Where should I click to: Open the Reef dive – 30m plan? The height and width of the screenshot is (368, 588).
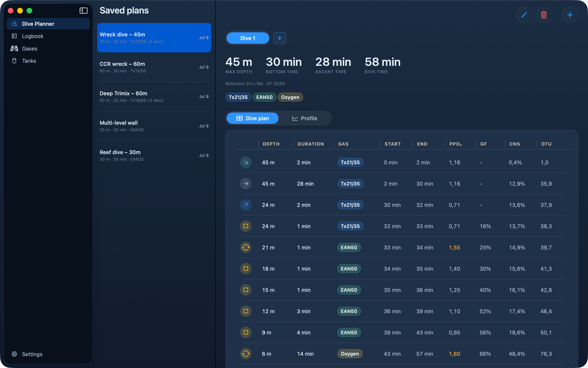154,155
